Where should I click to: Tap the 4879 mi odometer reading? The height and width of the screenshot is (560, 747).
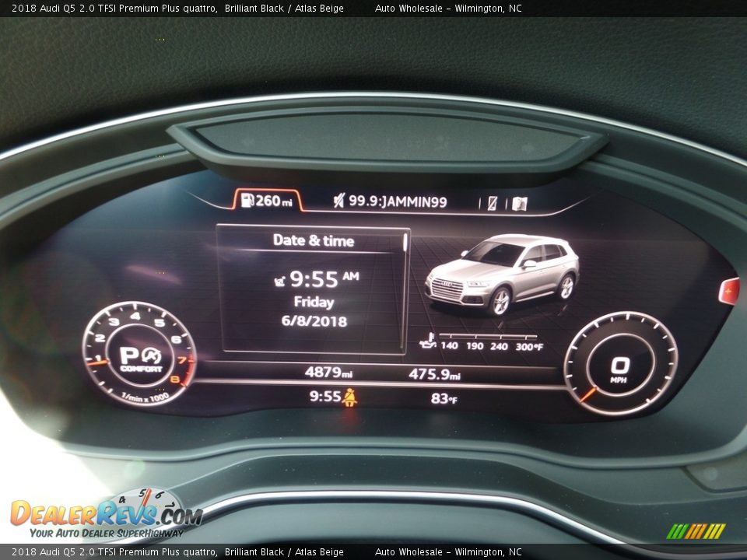coord(328,373)
